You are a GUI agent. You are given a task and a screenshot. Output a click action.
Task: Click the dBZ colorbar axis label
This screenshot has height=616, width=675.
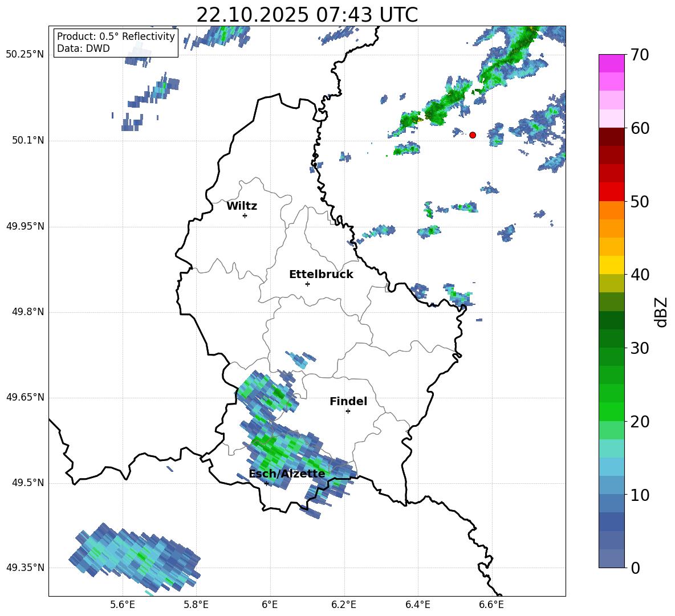(662, 312)
